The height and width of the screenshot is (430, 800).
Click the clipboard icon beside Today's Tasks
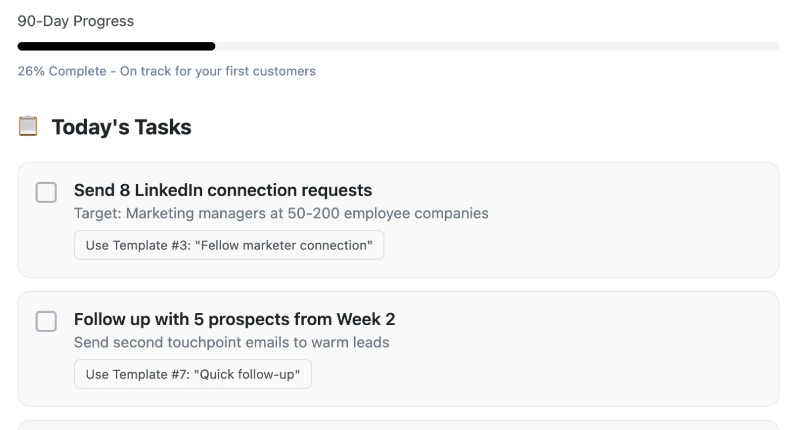28,126
